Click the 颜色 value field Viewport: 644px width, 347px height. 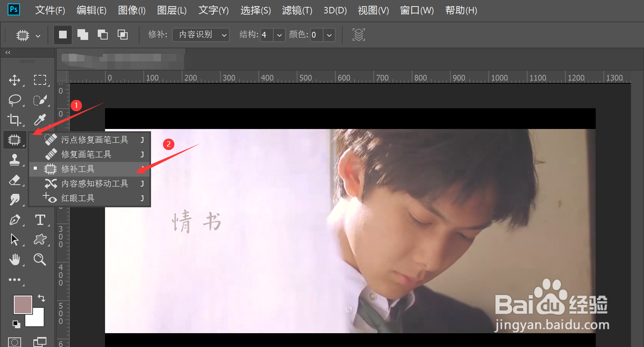click(x=317, y=35)
